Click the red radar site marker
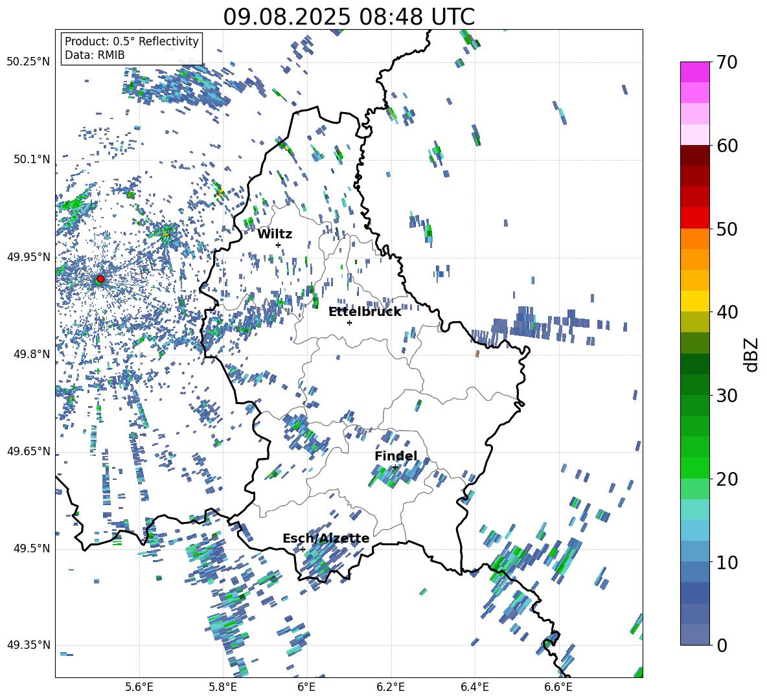The image size is (767, 700). click(x=100, y=279)
